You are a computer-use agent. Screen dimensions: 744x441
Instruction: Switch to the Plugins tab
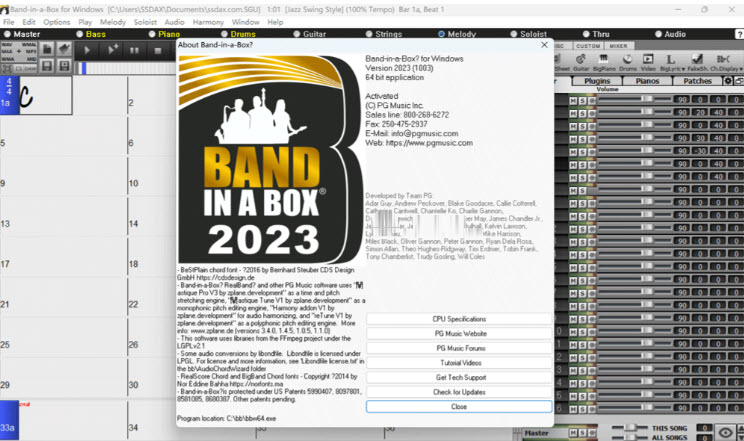597,80
